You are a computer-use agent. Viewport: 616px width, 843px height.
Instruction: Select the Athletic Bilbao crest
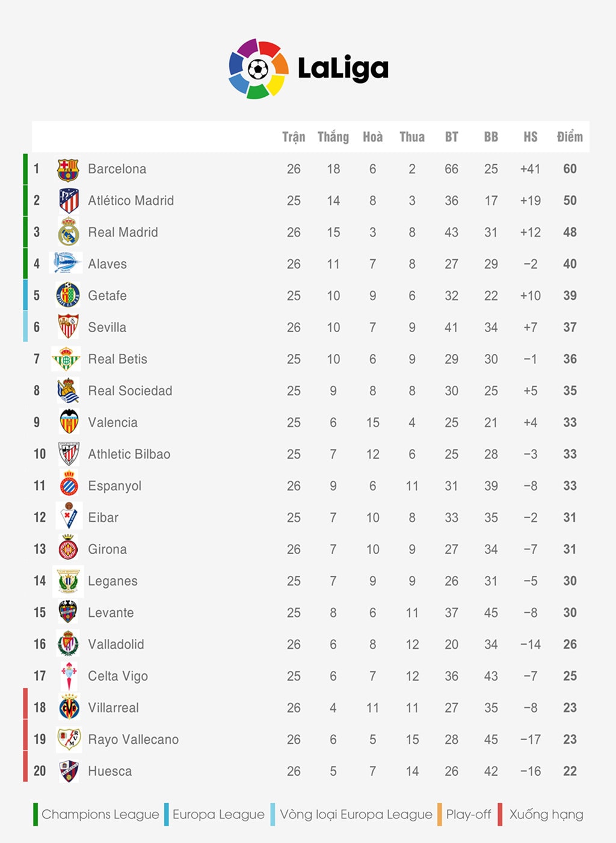(x=69, y=454)
